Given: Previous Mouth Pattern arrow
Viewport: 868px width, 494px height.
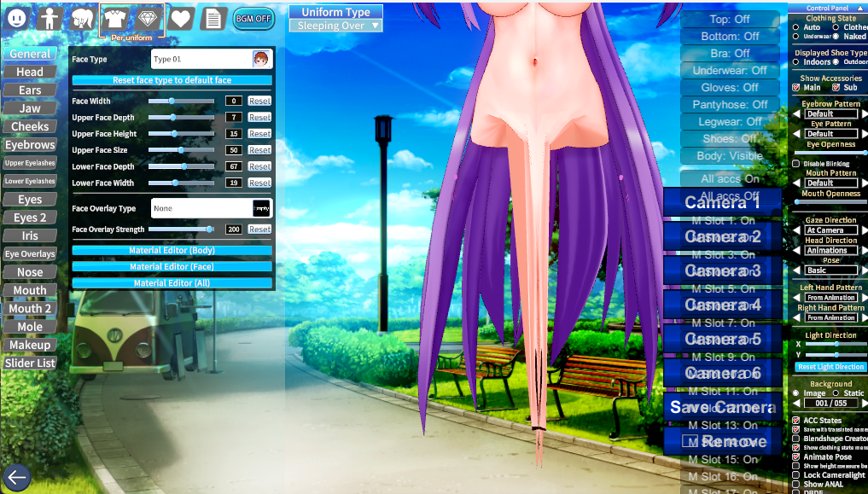Looking at the screenshot, I should click(x=796, y=183).
